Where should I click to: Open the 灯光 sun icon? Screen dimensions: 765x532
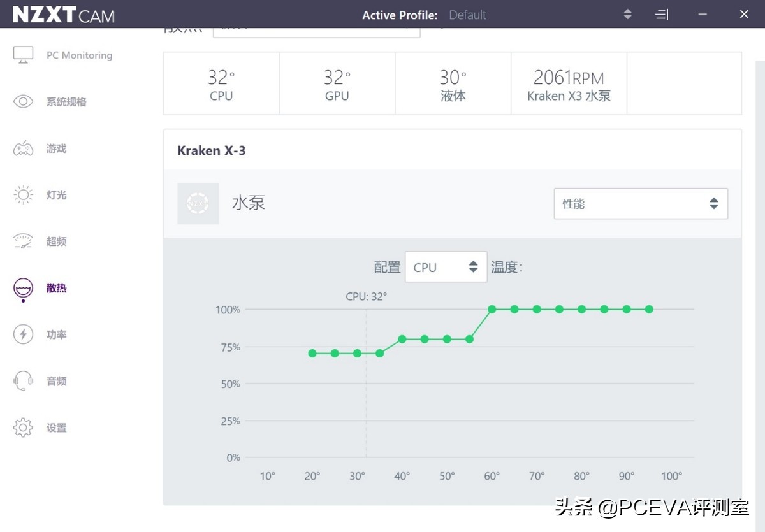coord(24,195)
